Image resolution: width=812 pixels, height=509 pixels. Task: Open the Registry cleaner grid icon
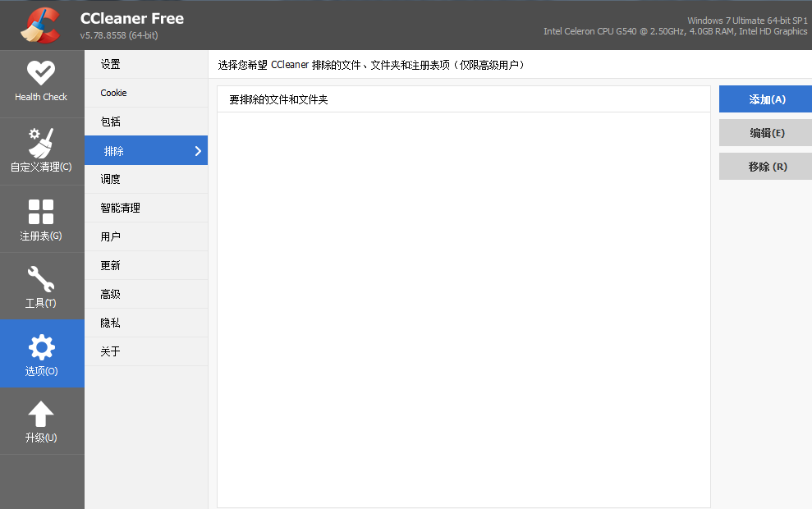click(41, 212)
